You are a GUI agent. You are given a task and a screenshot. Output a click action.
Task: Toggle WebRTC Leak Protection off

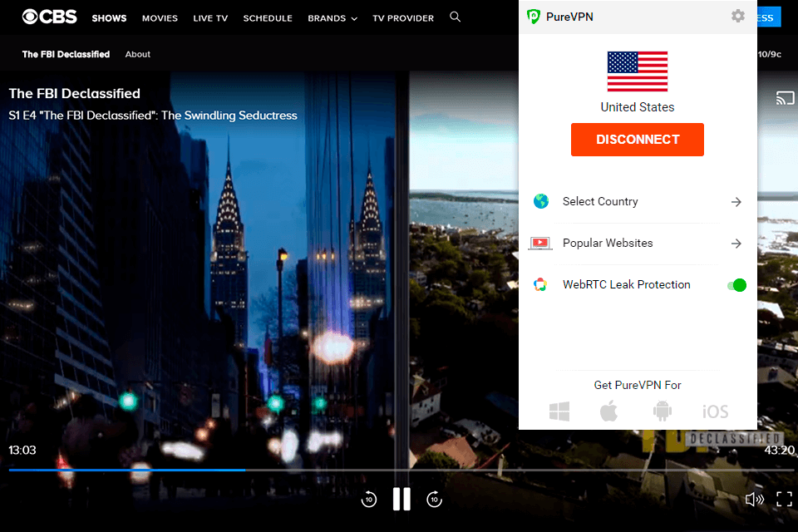tap(736, 284)
